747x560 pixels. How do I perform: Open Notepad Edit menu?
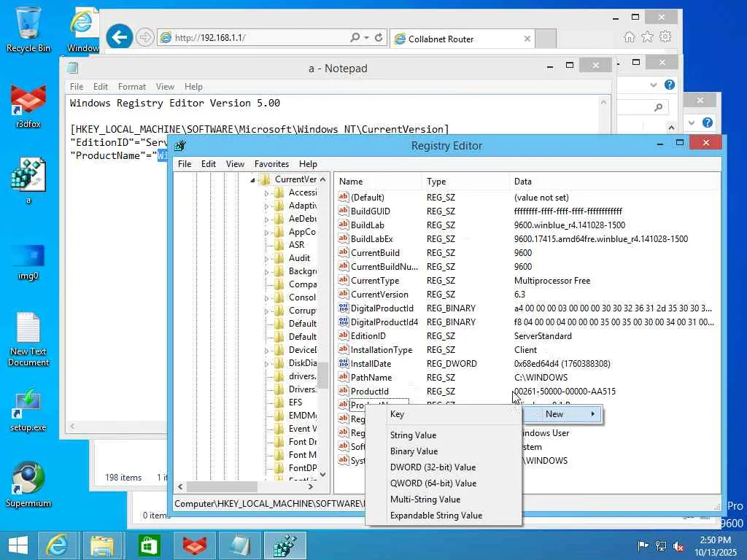click(101, 87)
